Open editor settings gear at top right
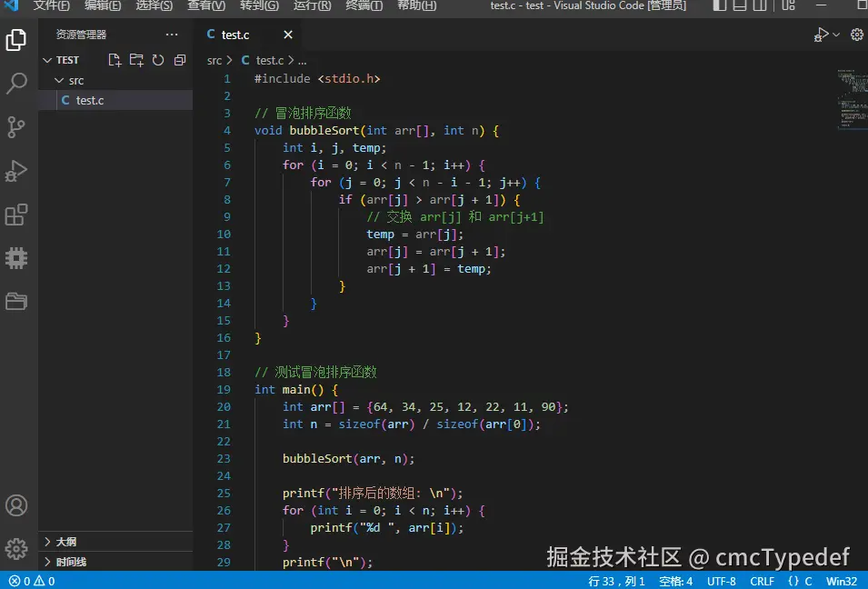868x589 pixels. (857, 35)
